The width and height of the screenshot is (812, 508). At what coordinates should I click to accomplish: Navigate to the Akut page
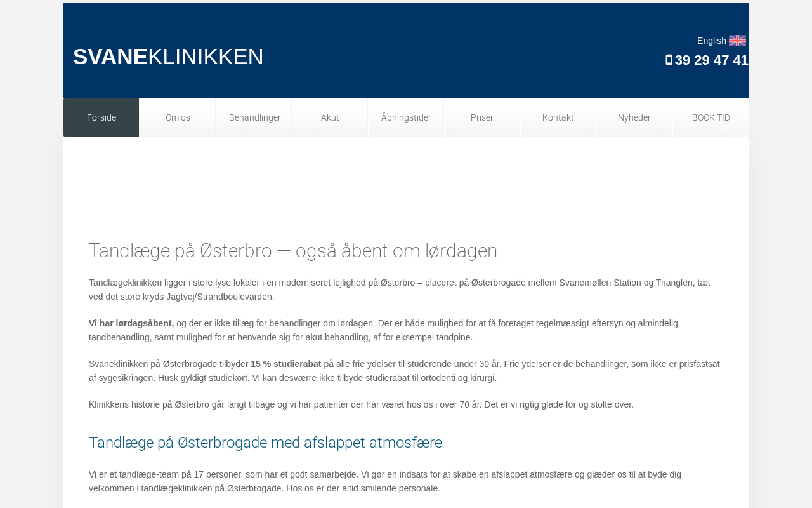[330, 117]
